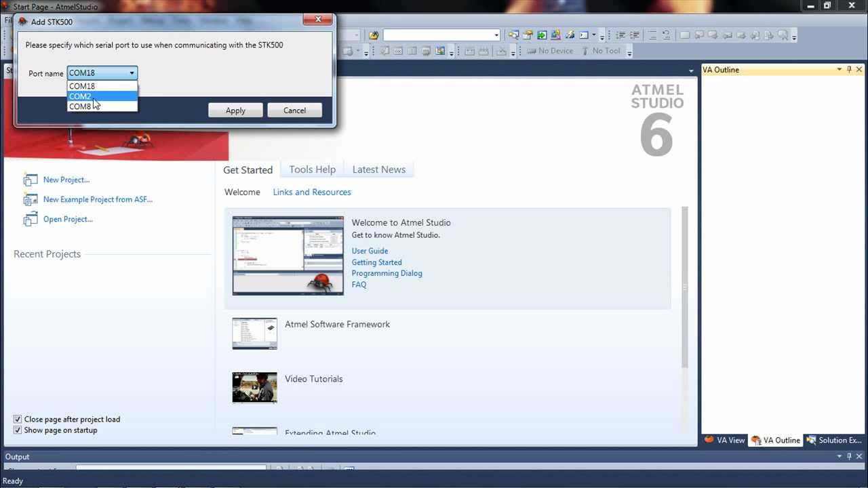This screenshot has height=488, width=868.
Task: Select the Welcome sub-tab
Action: [x=242, y=192]
